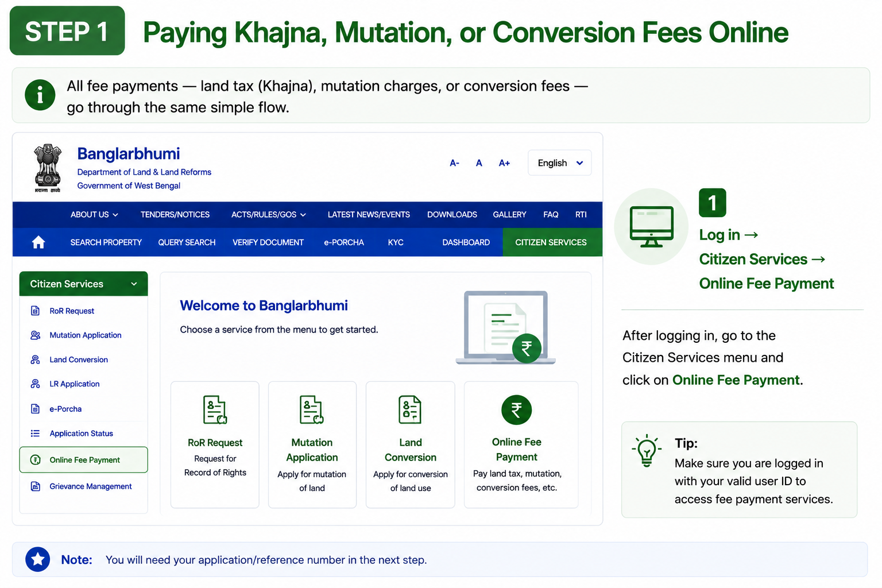The image size is (882, 588).
Task: Expand the ABOUT US menu
Action: point(94,215)
